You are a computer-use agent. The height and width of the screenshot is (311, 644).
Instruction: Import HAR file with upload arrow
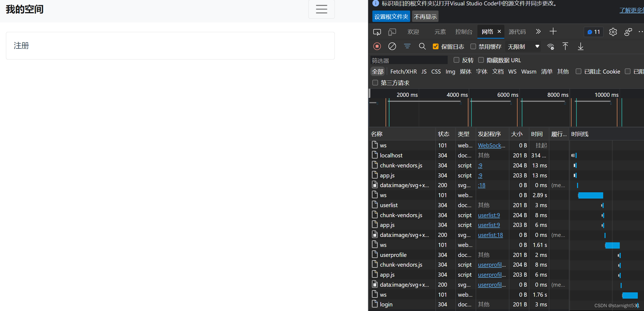(565, 47)
